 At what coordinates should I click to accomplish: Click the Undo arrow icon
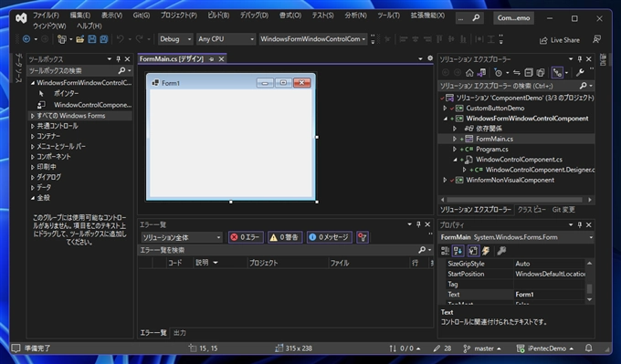(120, 39)
